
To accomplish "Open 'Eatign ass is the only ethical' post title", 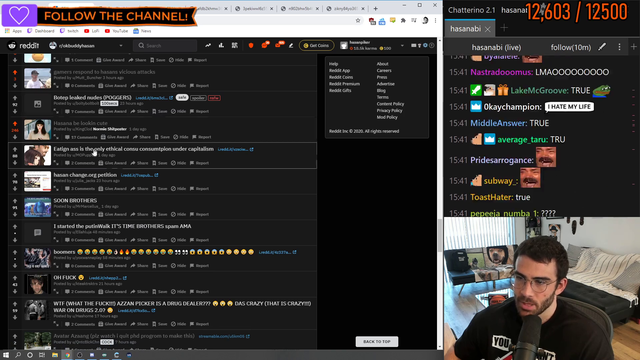I will click(133, 149).
